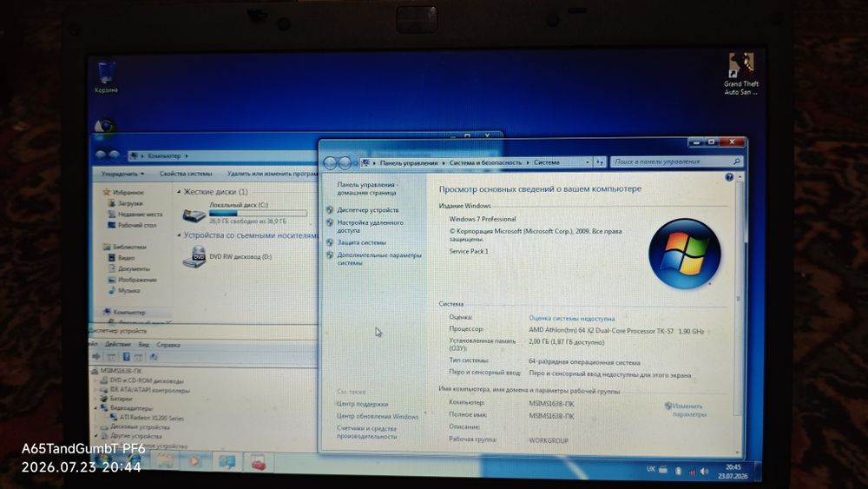This screenshot has height=489, width=868.
Task: Click the forward arrow in System window
Action: (345, 162)
